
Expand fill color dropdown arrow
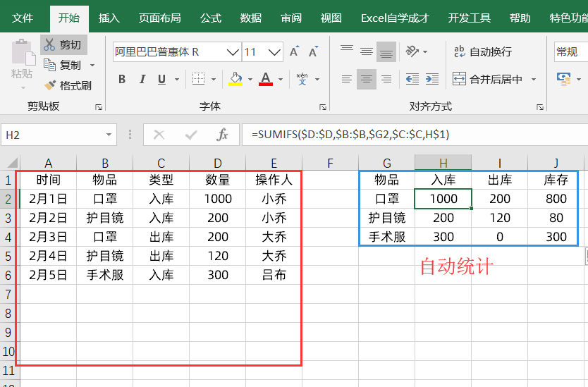coord(250,79)
